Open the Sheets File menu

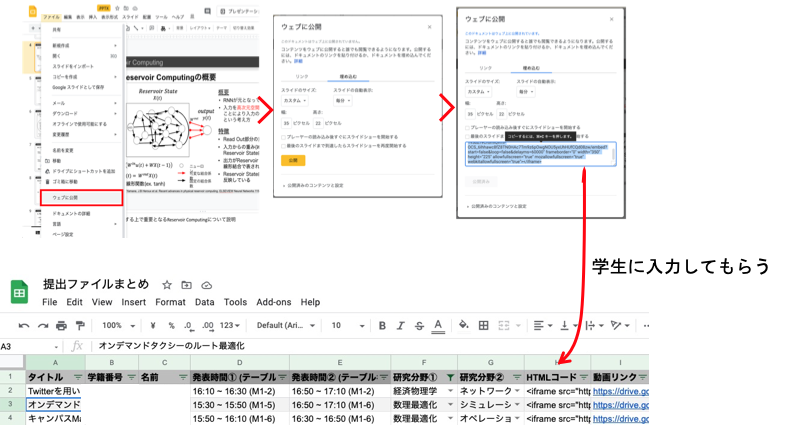49,302
